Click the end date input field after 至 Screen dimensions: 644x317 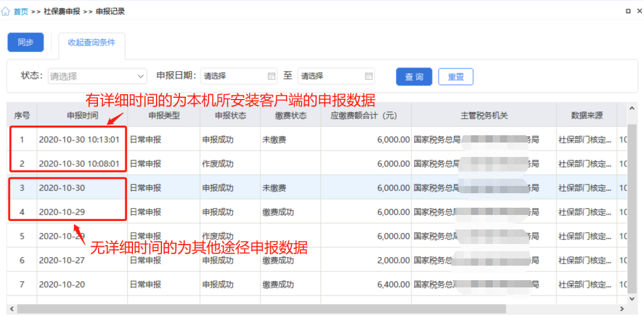pos(331,76)
